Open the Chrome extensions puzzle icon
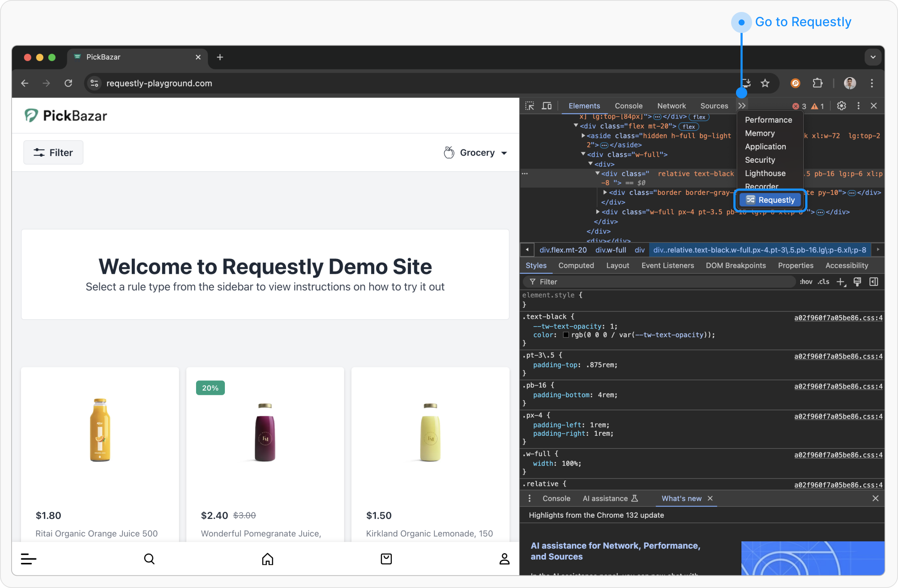This screenshot has width=898, height=588. pyautogui.click(x=817, y=83)
